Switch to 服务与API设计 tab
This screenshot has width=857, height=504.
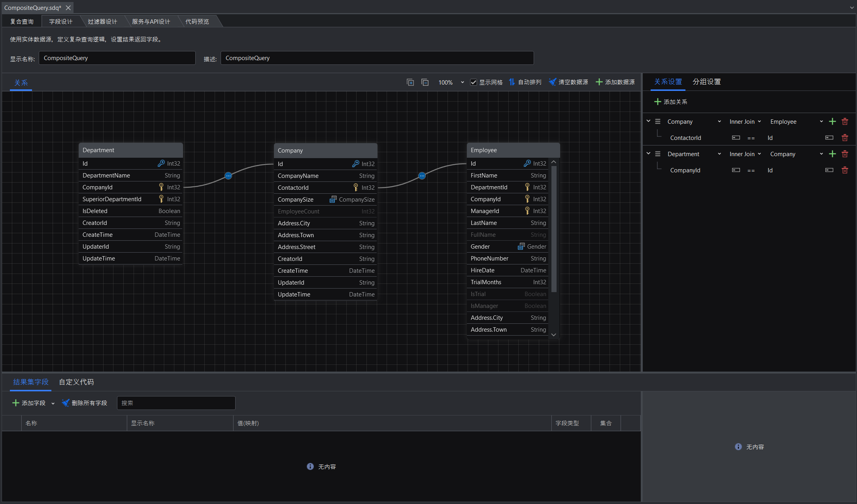click(151, 22)
